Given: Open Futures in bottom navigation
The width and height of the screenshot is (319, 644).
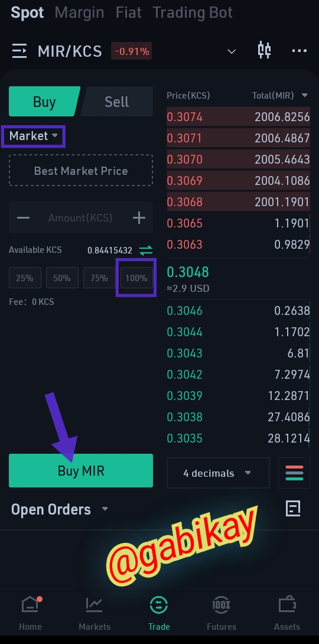Looking at the screenshot, I should (x=222, y=614).
